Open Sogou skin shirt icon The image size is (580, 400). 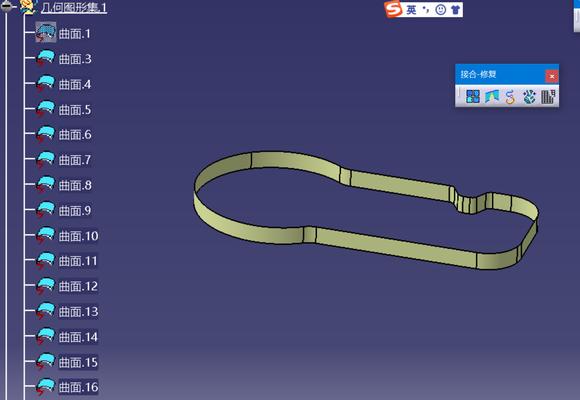[x=455, y=10]
